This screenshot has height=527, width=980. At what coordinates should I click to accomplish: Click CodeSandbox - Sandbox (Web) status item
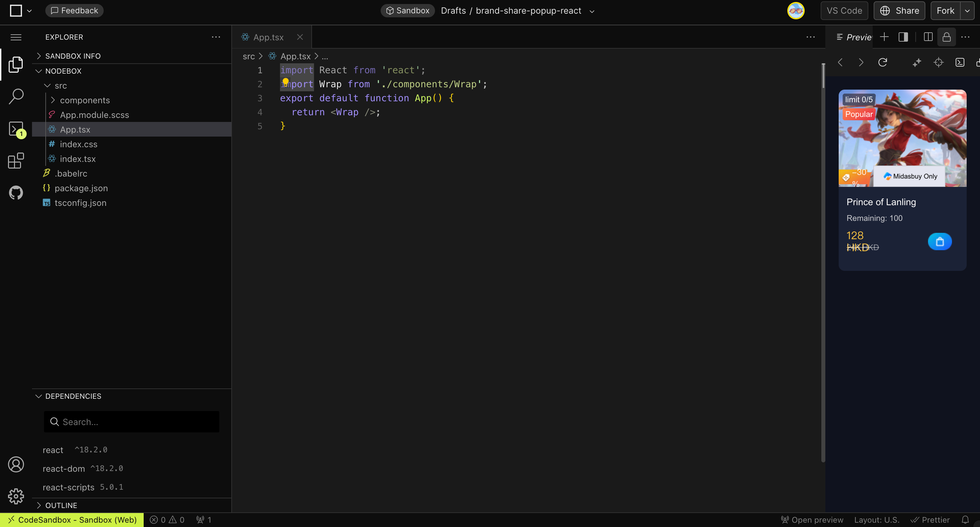(72, 520)
